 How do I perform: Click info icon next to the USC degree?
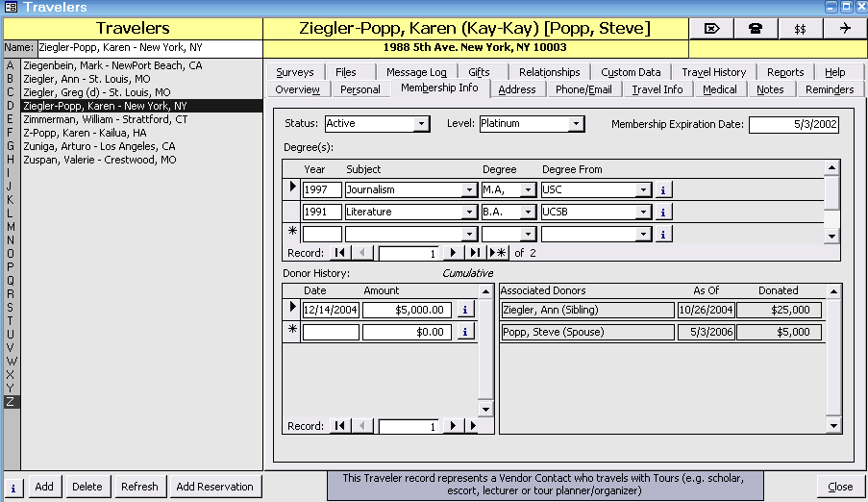[663, 189]
